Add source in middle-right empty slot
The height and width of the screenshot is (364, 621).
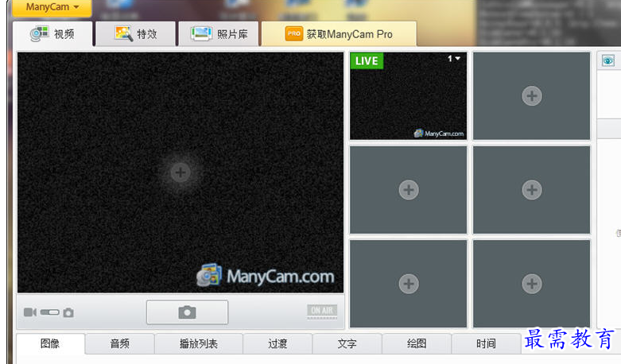pos(531,190)
